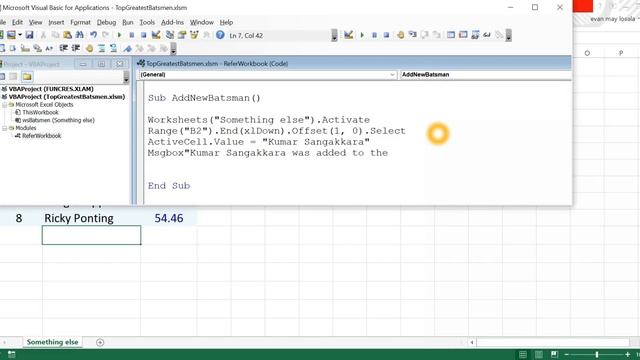
Task: Toggle Breakpoint hand icon on Debug toolbar
Action: (x=400, y=35)
